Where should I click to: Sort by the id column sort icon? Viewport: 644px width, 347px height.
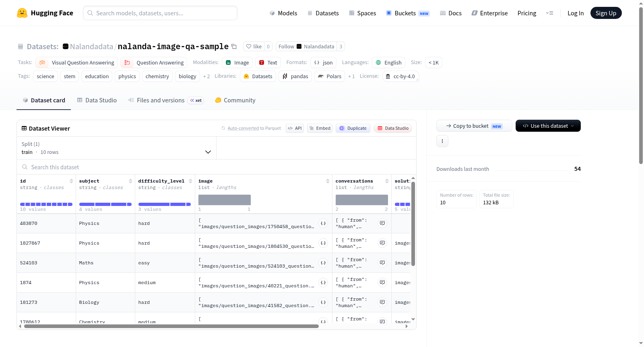pos(71,181)
